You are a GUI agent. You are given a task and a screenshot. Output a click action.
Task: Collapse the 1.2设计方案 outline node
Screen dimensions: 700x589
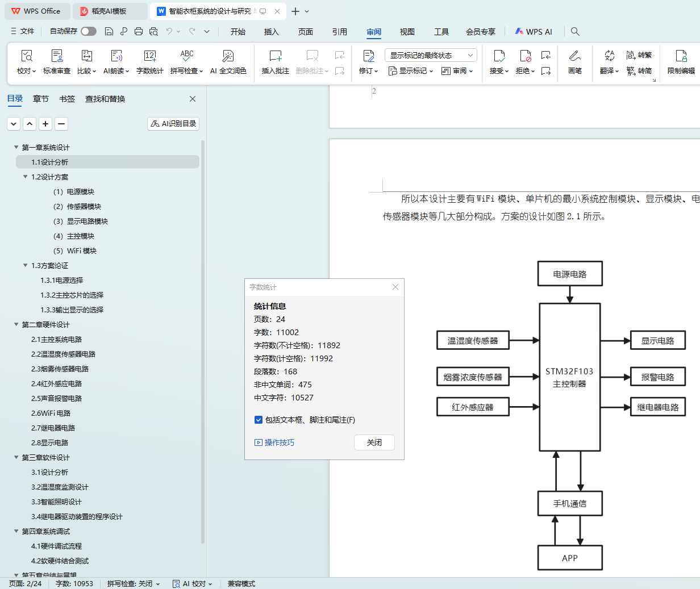[26, 177]
